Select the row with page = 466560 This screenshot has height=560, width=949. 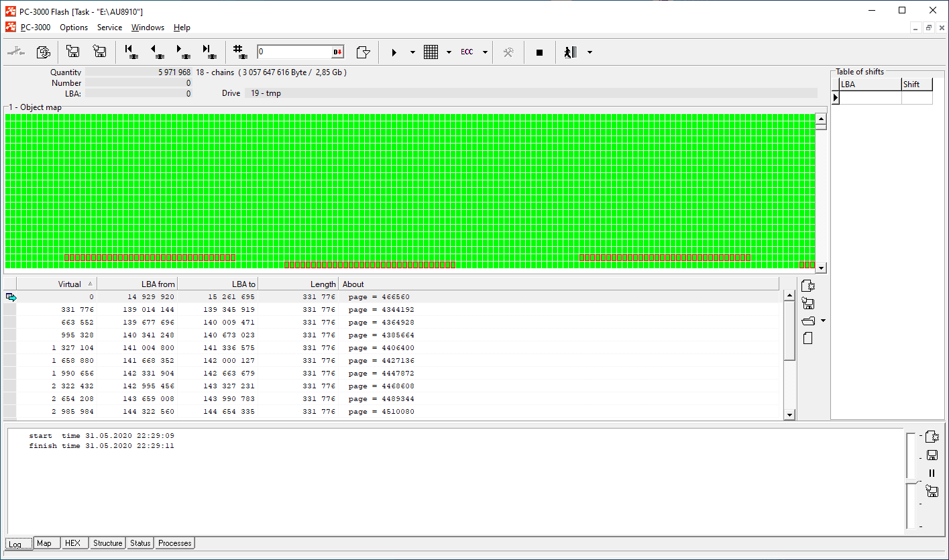[x=392, y=297]
